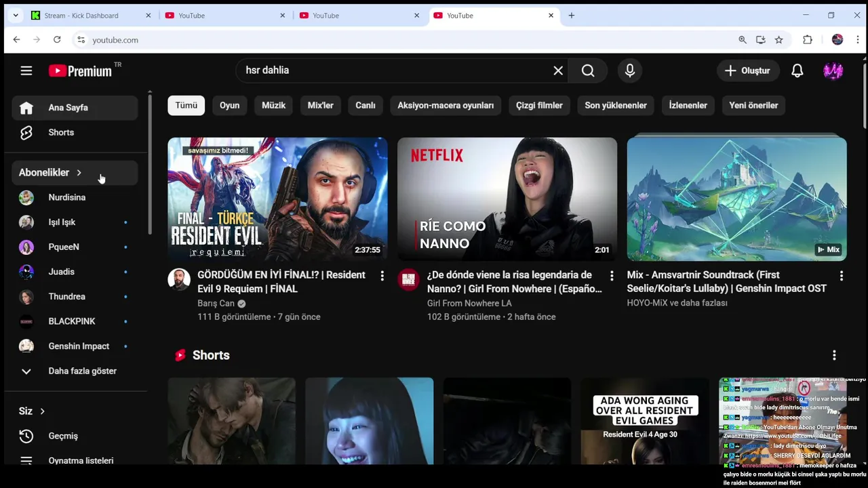
Task: Open Resident Evil 9 video title
Action: [281, 282]
